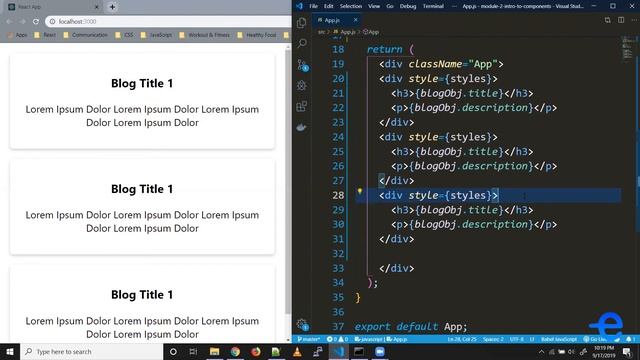Screen dimensions: 640x360
Task: Open changes icon in editor title bar
Action: click(607, 20)
